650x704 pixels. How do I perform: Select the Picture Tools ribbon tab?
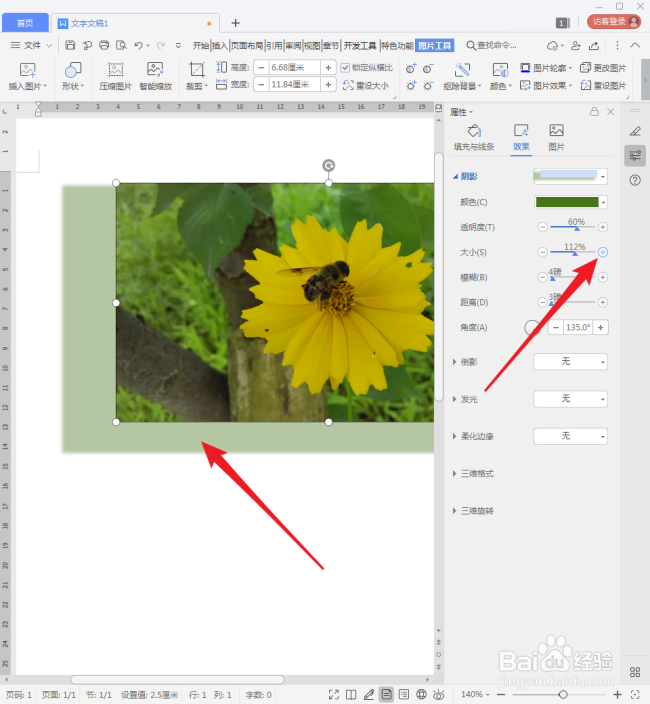click(x=435, y=45)
